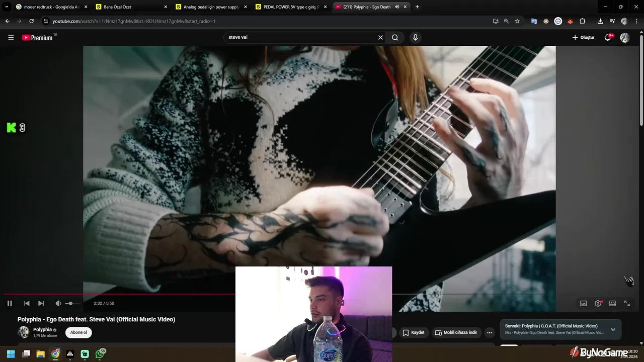This screenshot has width=644, height=362.
Task: Open the tab search dropdown arrow
Action: pos(7,7)
